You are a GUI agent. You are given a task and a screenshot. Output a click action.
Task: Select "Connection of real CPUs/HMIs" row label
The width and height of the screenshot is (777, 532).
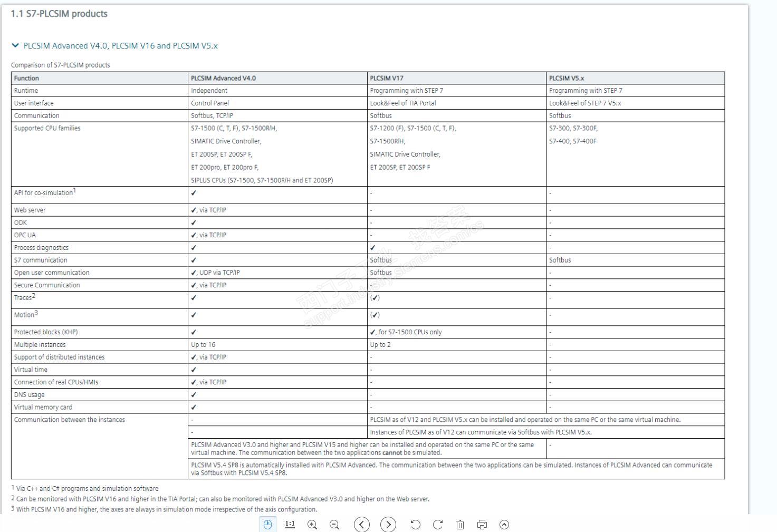[56, 382]
